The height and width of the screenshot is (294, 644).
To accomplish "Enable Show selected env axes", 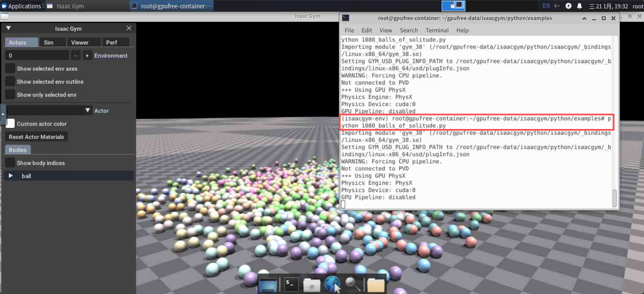I will [x=10, y=68].
